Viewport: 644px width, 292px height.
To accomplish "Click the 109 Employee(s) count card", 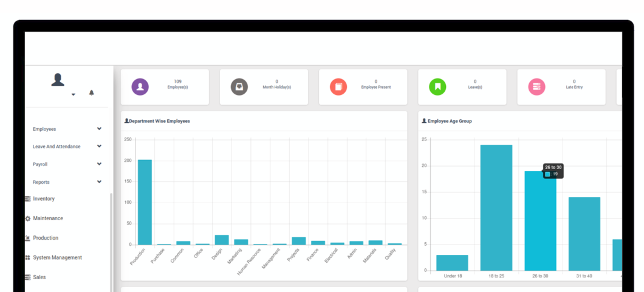I will [x=165, y=87].
